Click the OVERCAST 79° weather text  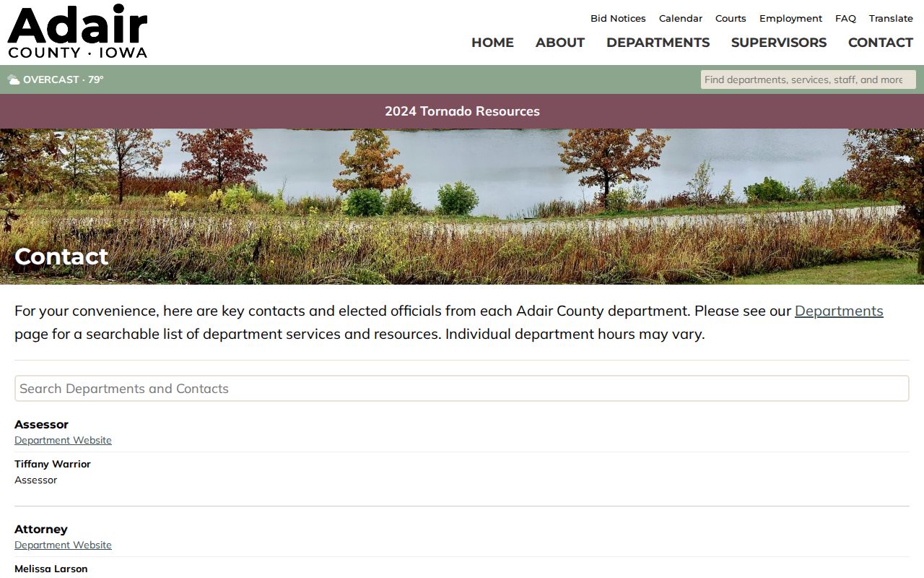pyautogui.click(x=64, y=79)
